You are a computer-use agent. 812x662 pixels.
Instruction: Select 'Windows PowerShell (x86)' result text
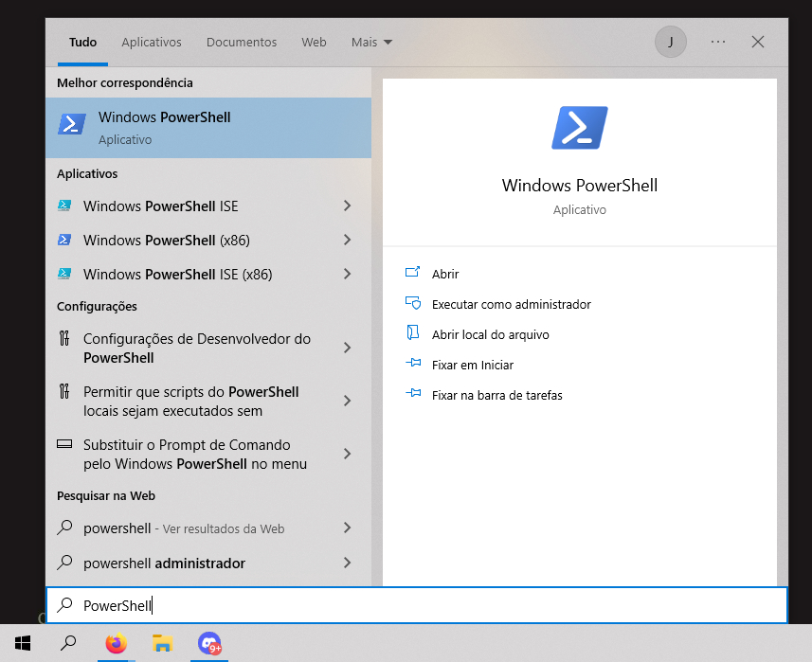pos(167,241)
